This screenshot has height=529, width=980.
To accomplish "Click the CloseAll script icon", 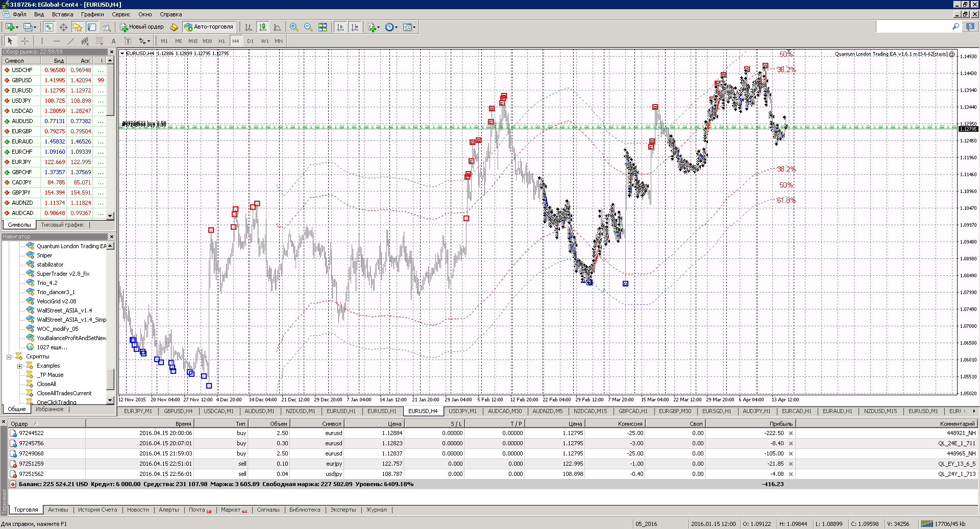I will (30, 384).
